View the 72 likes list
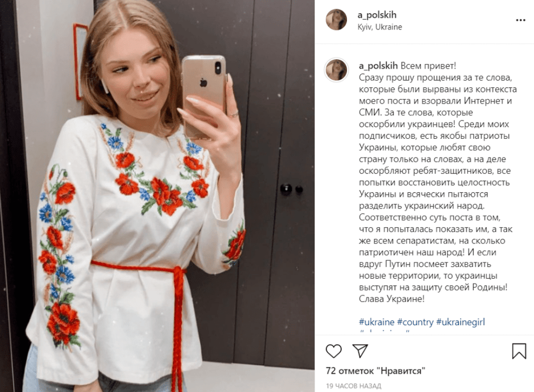Image resolution: width=534 pixels, height=392 pixels. [376, 371]
